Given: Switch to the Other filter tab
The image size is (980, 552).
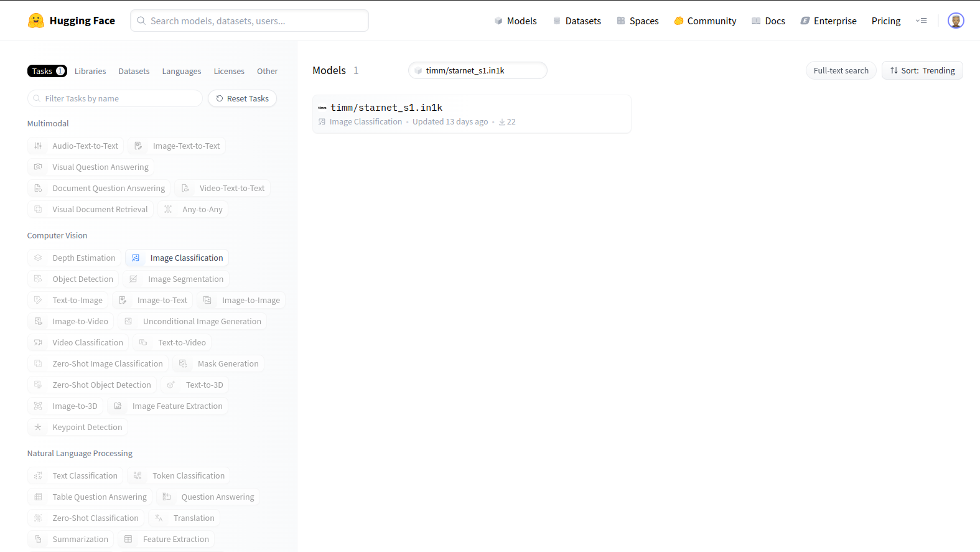Looking at the screenshot, I should point(268,71).
